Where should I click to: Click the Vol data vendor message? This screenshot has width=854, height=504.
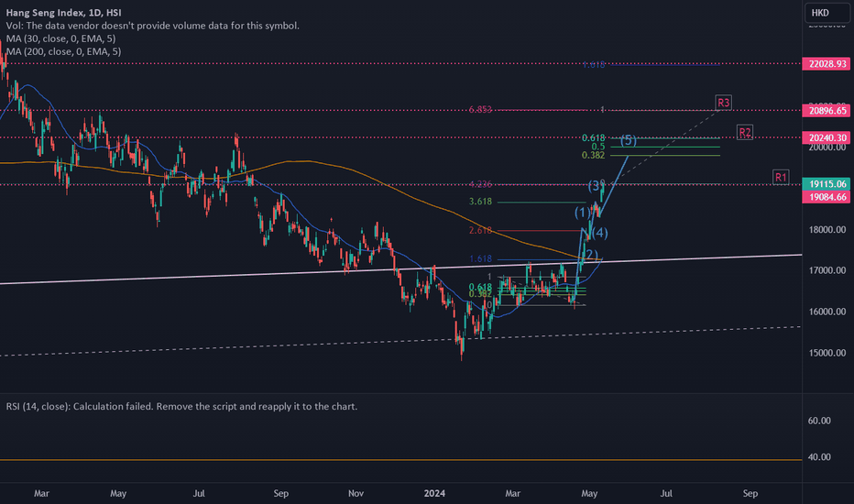tap(152, 26)
